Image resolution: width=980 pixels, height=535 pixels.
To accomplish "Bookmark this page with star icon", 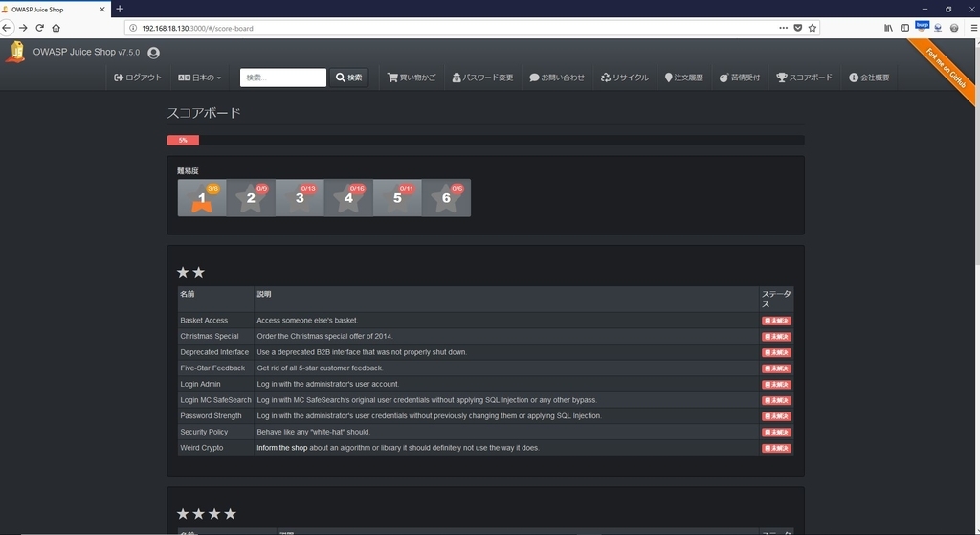I will point(813,28).
